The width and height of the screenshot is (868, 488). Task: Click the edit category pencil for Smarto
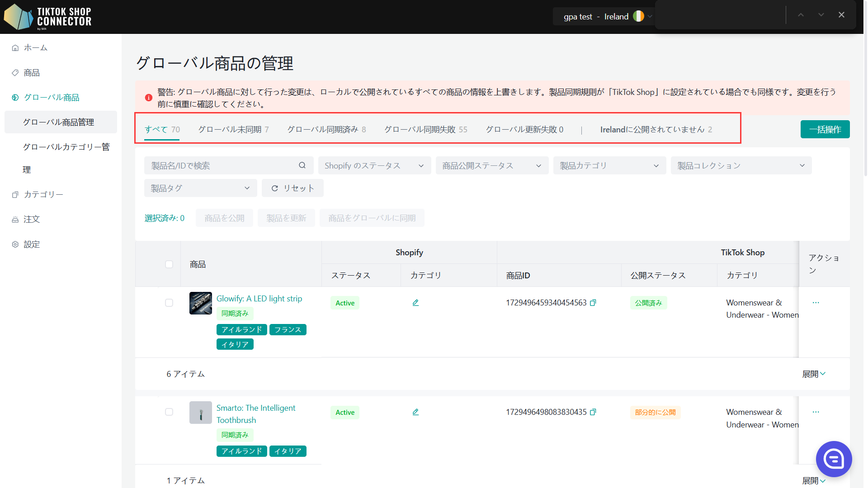(415, 412)
